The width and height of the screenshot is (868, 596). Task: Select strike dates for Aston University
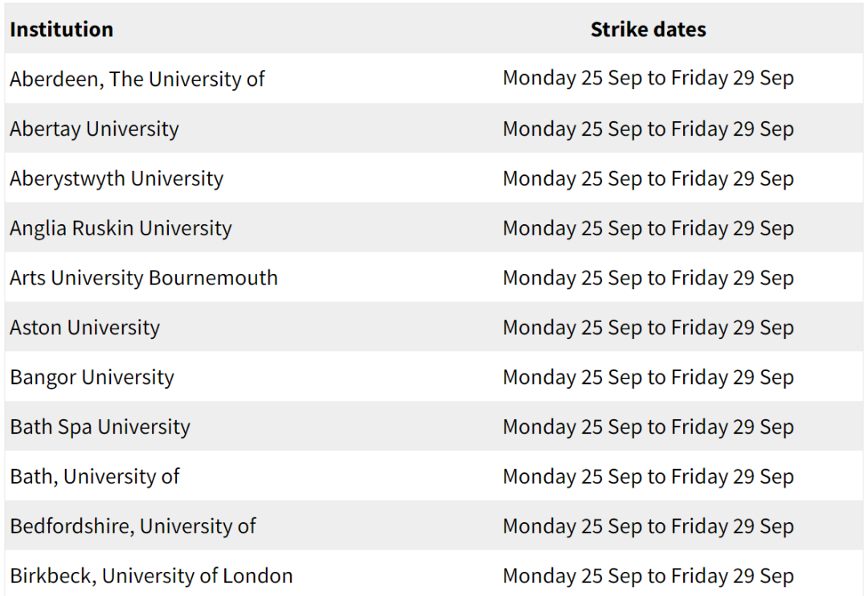tap(649, 328)
